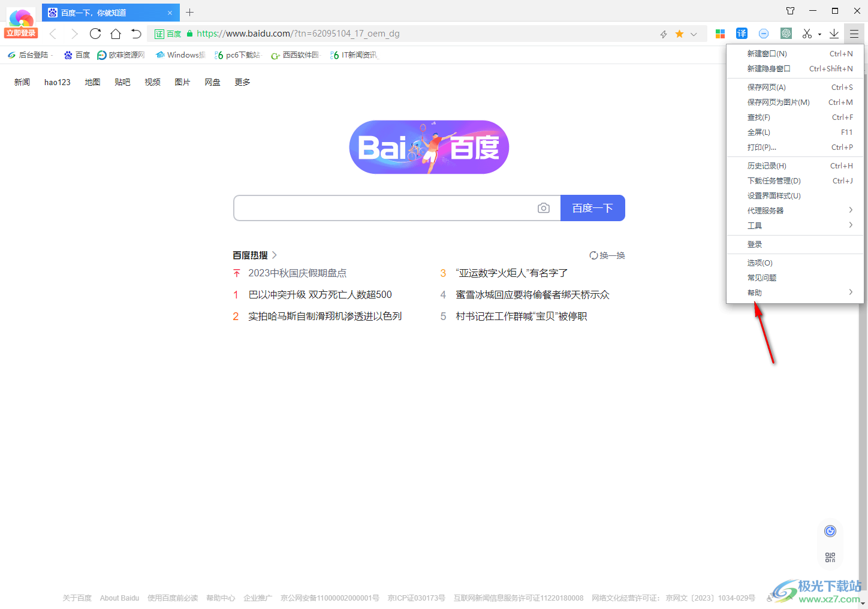868x609 pixels.
Task: Click the Baidu search button
Action: point(592,208)
